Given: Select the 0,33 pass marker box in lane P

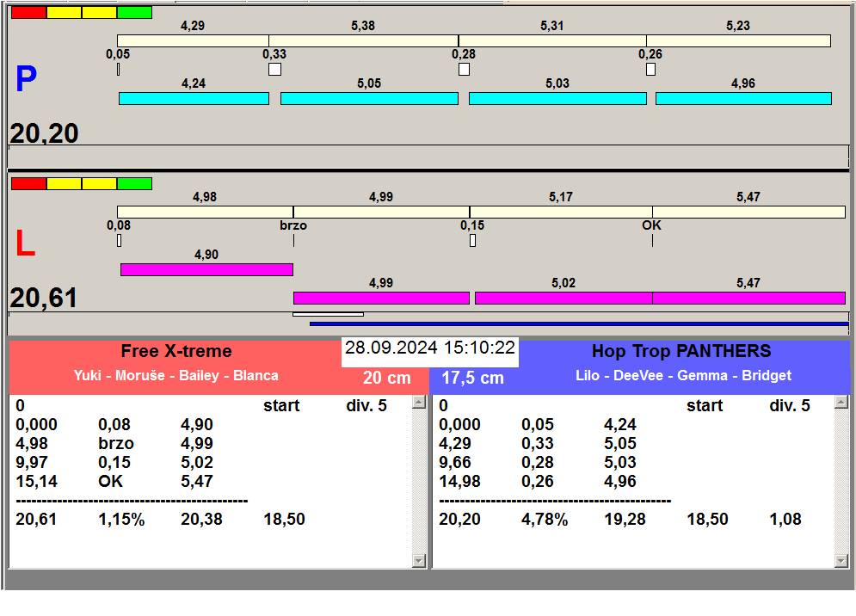Looking at the screenshot, I should (x=274, y=69).
